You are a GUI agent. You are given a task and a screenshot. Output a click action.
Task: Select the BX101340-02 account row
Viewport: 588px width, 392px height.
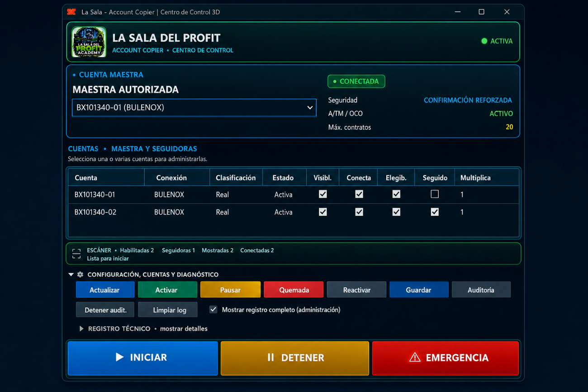294,212
